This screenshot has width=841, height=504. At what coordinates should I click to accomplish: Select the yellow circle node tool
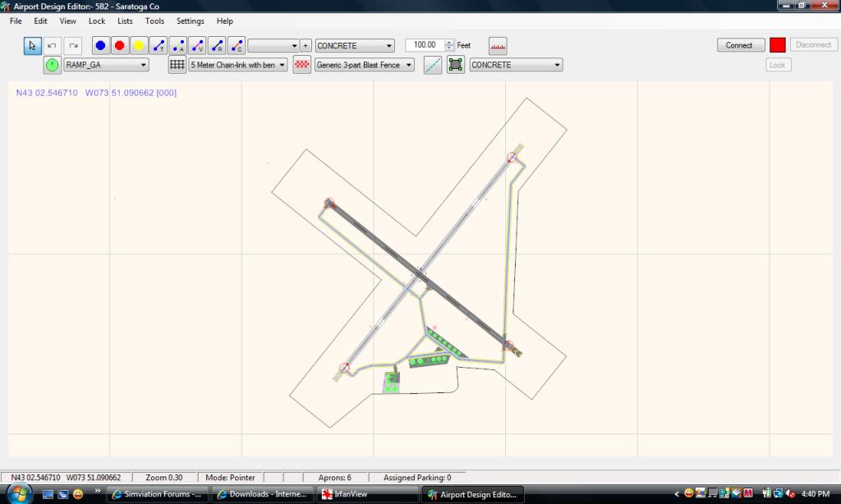click(140, 46)
